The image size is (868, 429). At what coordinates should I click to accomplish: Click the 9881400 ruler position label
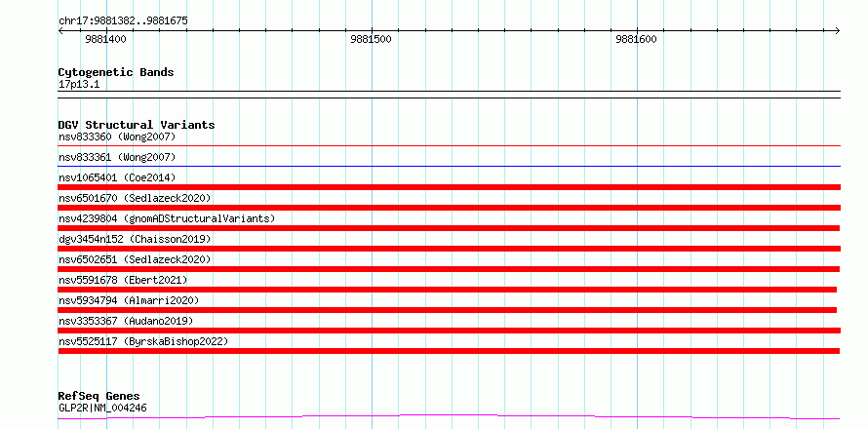[x=105, y=39]
